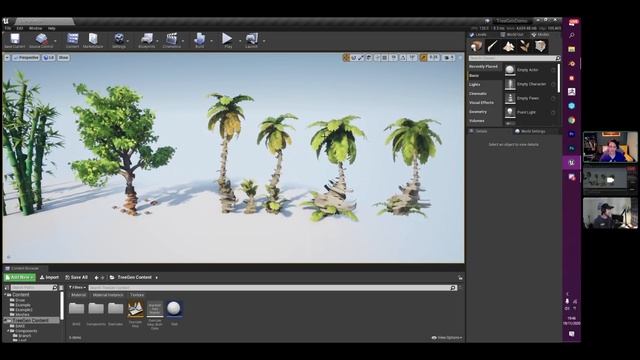This screenshot has width=640, height=360.
Task: Select the Geometry category
Action: (x=478, y=112)
